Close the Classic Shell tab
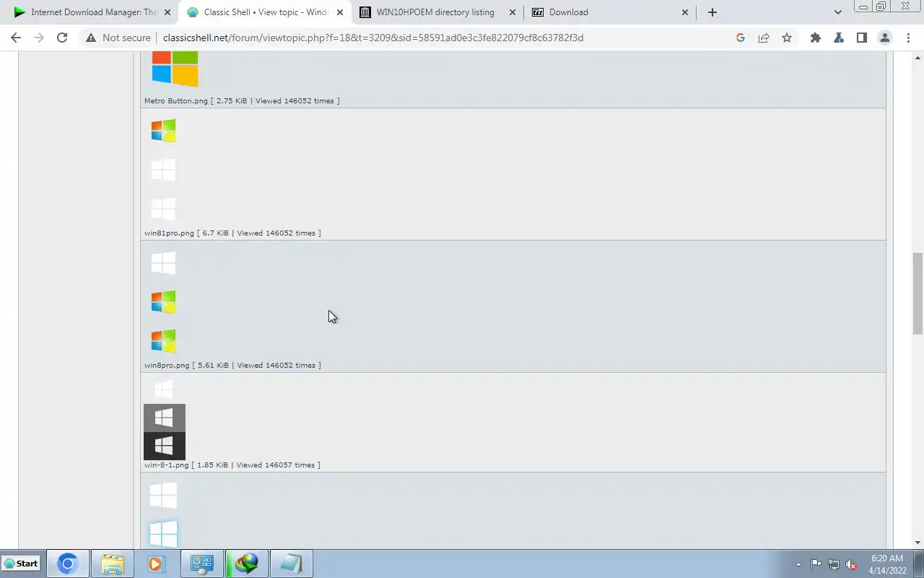Image resolution: width=924 pixels, height=578 pixels. (340, 12)
